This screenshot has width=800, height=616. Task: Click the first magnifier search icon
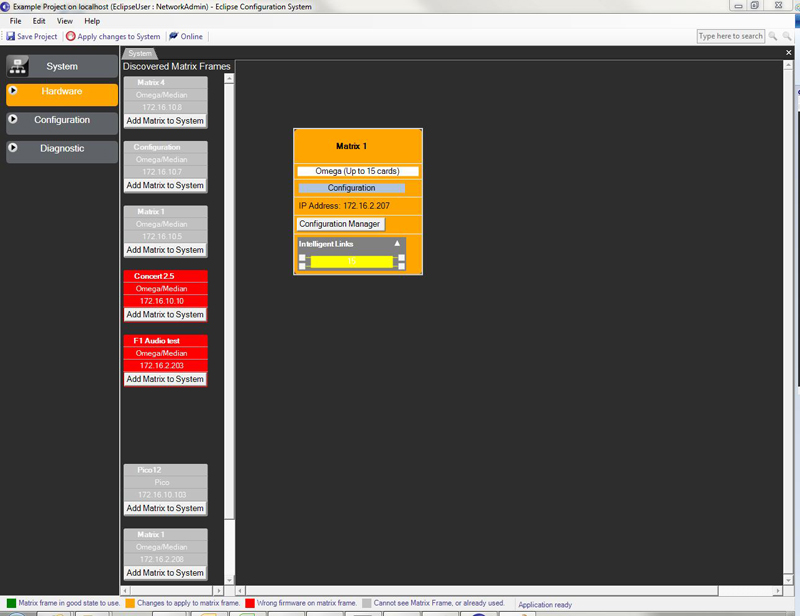pos(772,37)
